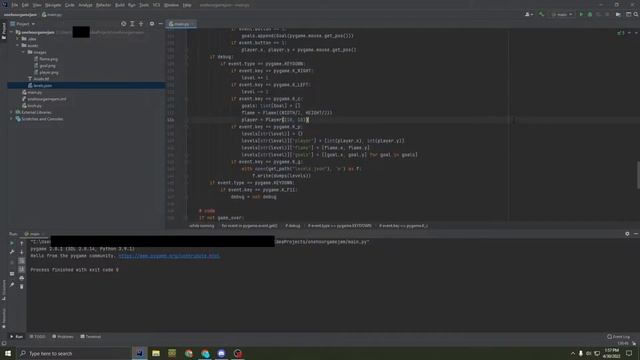Click the wrench icon in Run panel

pos(12,252)
